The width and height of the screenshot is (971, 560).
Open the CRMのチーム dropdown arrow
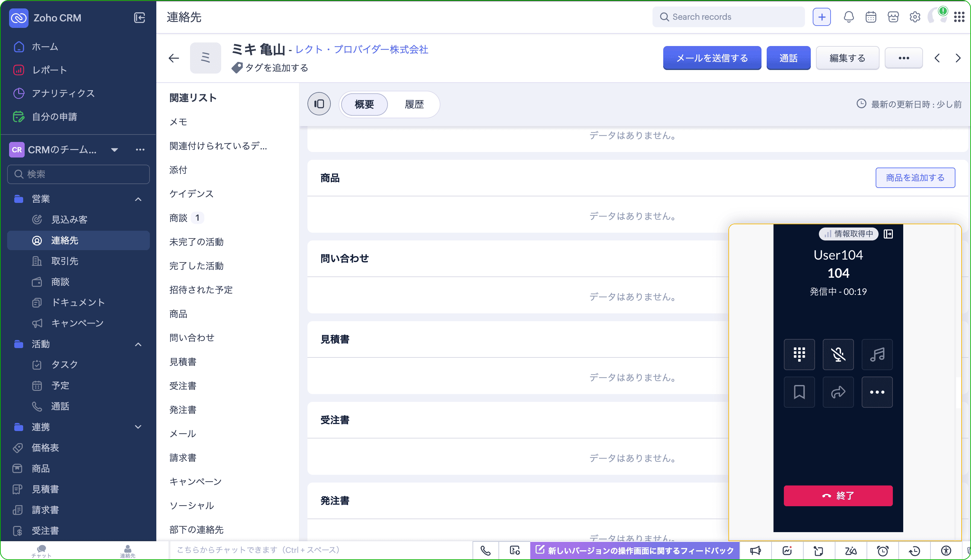pyautogui.click(x=114, y=150)
